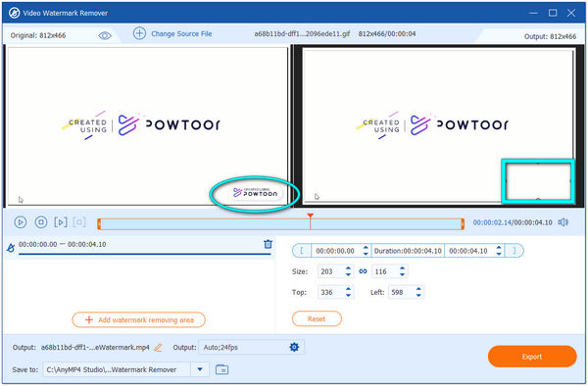The width and height of the screenshot is (588, 386).
Task: Click the original video preview pane
Action: coord(147,126)
